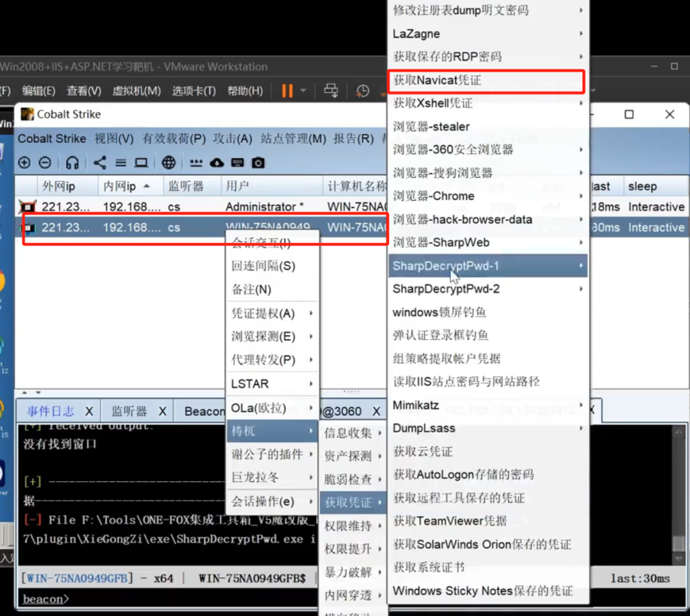Expand 巨龙拉冬 submenu
This screenshot has height=616, width=690.
coord(272,477)
